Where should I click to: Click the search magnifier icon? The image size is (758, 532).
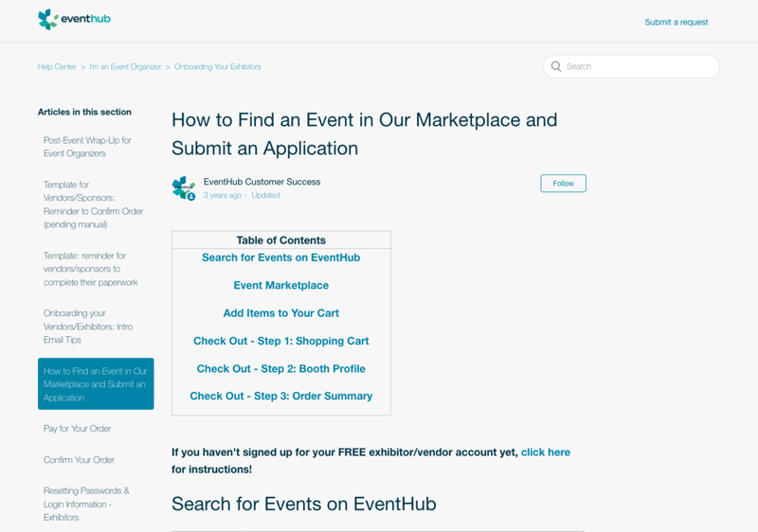556,66
